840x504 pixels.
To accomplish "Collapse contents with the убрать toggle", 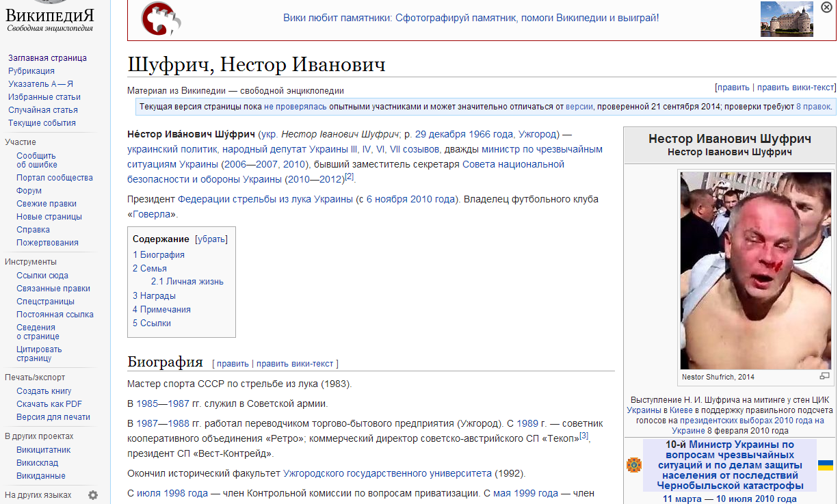I will coord(211,239).
